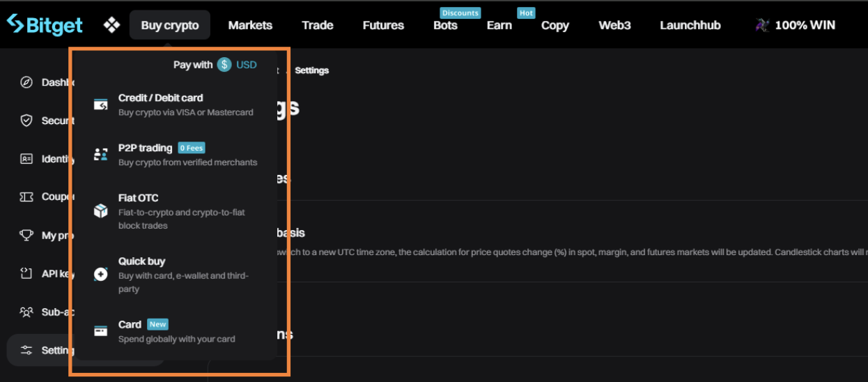Click the Quick buy plus icon

tap(101, 275)
